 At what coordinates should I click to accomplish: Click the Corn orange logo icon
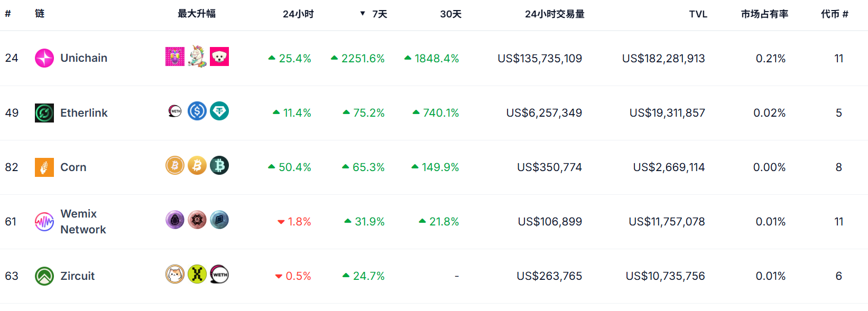click(x=44, y=167)
